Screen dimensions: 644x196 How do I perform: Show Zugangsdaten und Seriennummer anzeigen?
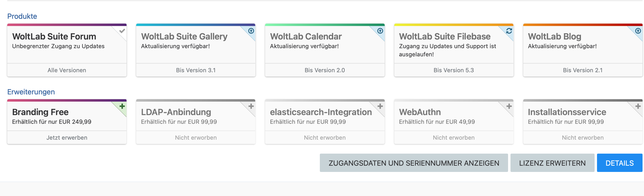click(414, 163)
